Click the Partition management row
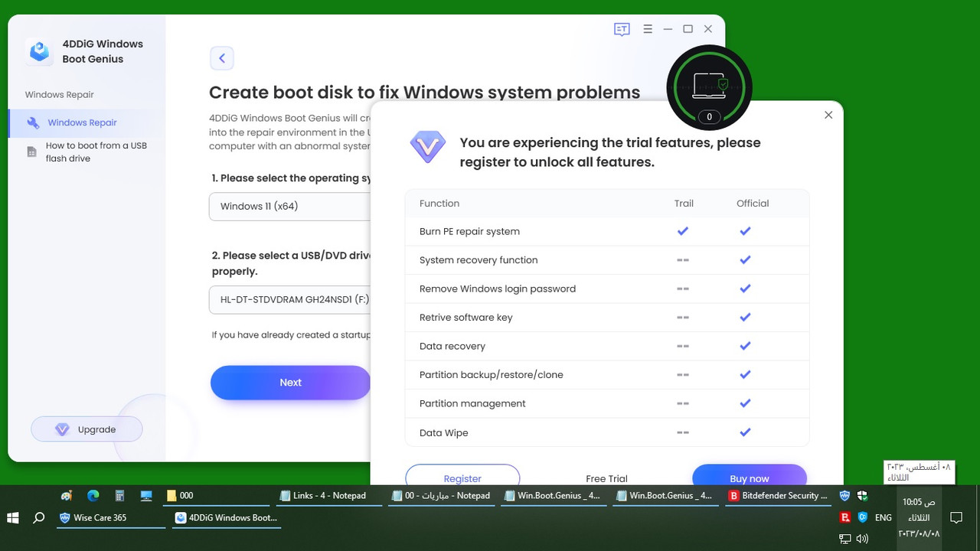This screenshot has width=980, height=551. point(607,403)
